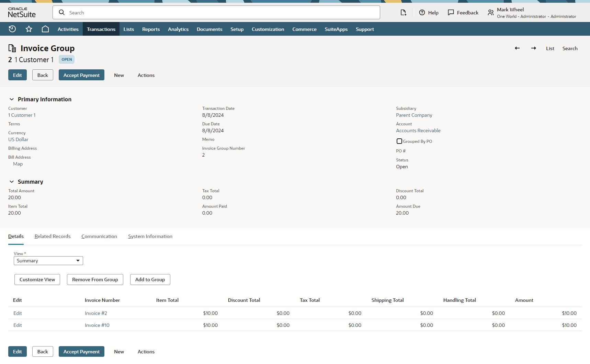The height and width of the screenshot is (364, 590).
Task: Open the top New dropdown menu
Action: coord(119,75)
